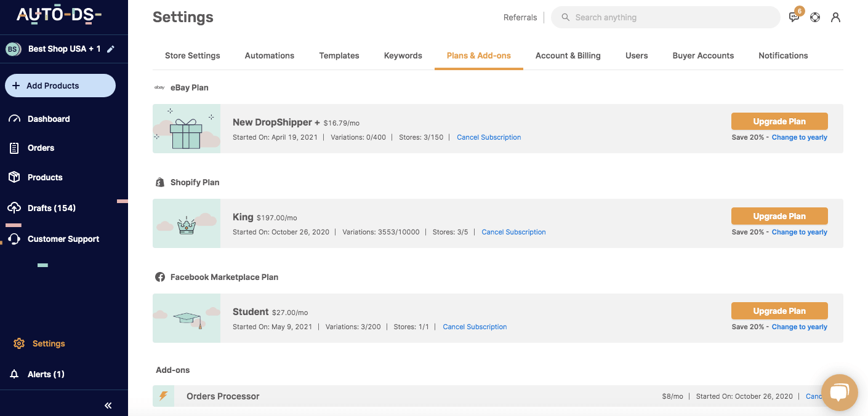Focus the Search anything field

click(x=665, y=17)
